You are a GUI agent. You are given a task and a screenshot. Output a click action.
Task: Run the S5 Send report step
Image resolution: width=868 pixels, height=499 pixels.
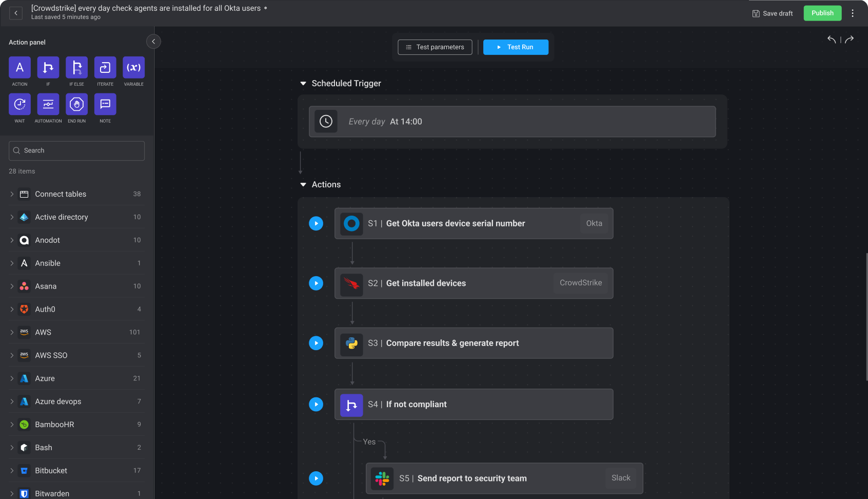(316, 478)
